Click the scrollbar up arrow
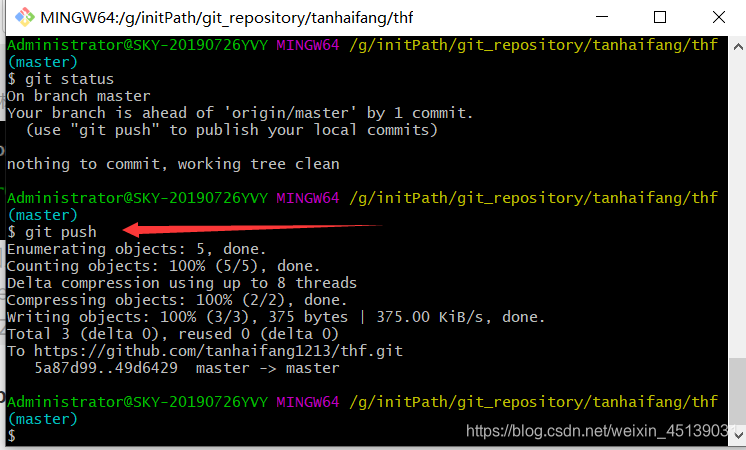Screen dimensions: 746x450 (x=737, y=47)
